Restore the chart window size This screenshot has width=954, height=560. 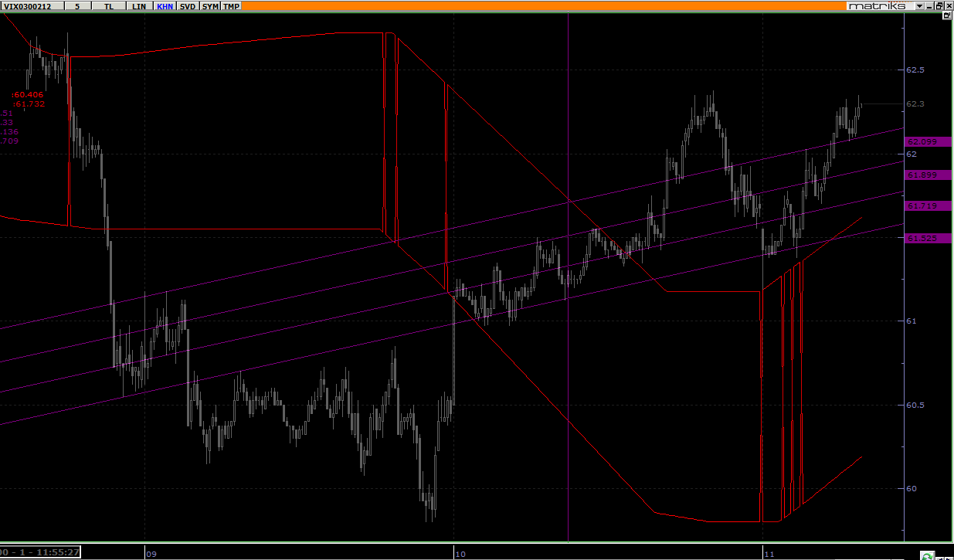(939, 5)
